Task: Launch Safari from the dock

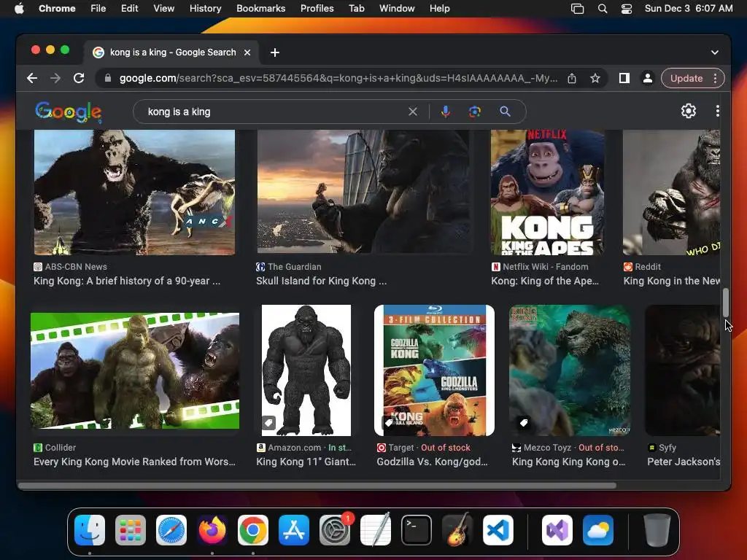Action: (171, 530)
